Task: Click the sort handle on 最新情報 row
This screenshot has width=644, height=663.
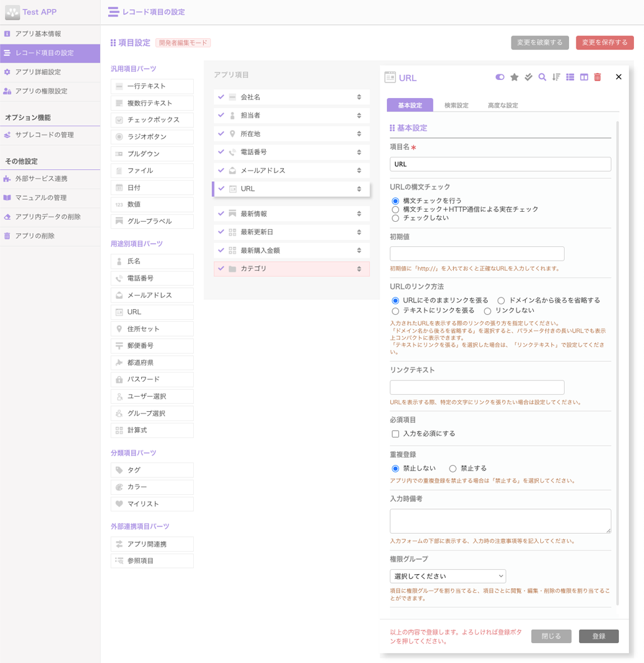Action: 359,214
